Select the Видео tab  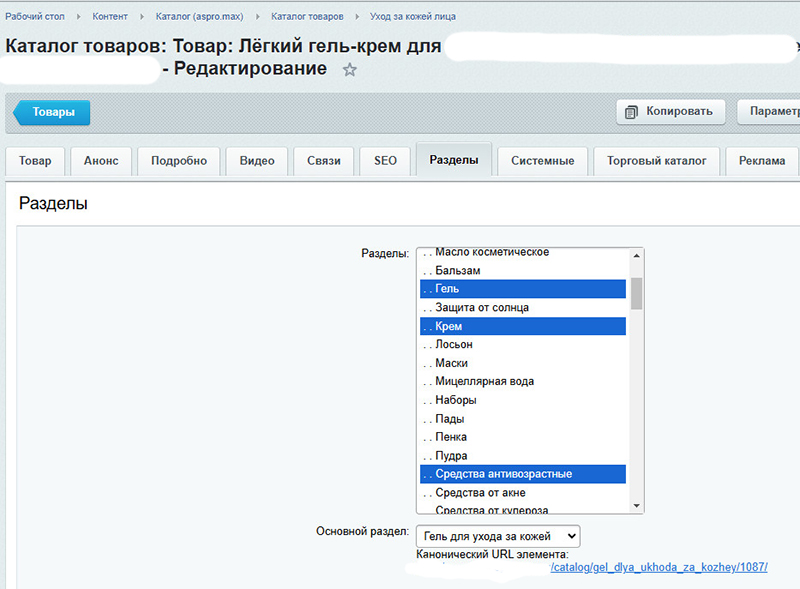click(x=257, y=161)
